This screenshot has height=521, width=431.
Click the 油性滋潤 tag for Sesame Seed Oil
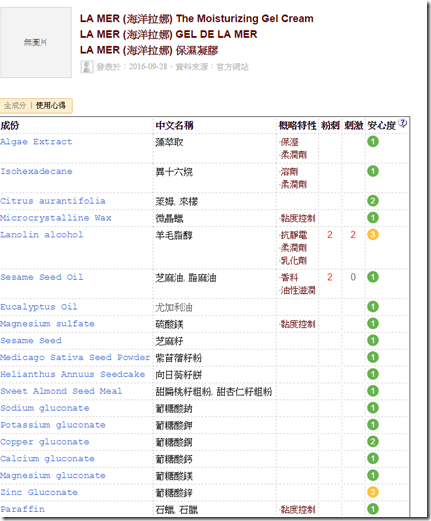tap(298, 291)
